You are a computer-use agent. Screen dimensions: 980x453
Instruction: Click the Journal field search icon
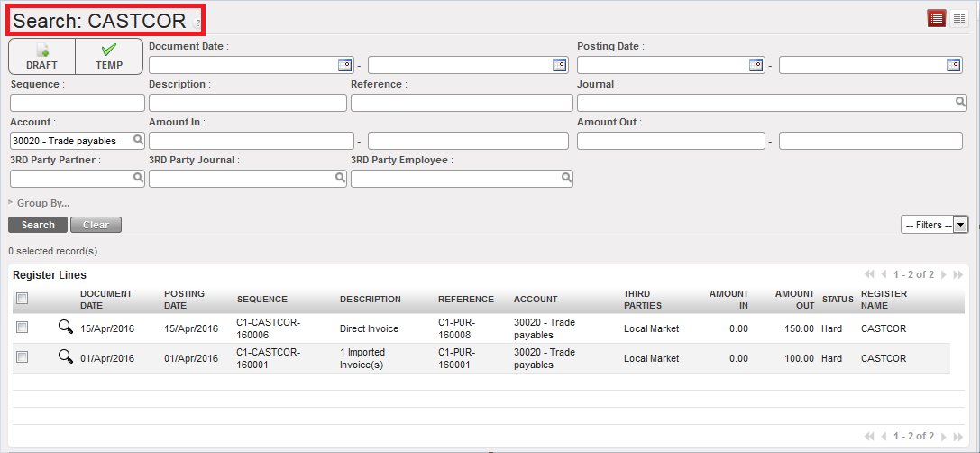pos(961,103)
